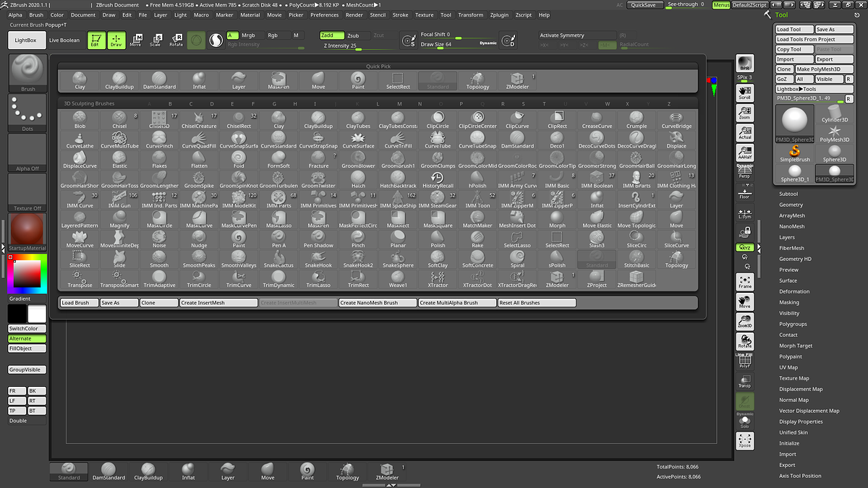Image resolution: width=868 pixels, height=488 pixels.
Task: Click Reset All Brushes button
Action: (537, 303)
